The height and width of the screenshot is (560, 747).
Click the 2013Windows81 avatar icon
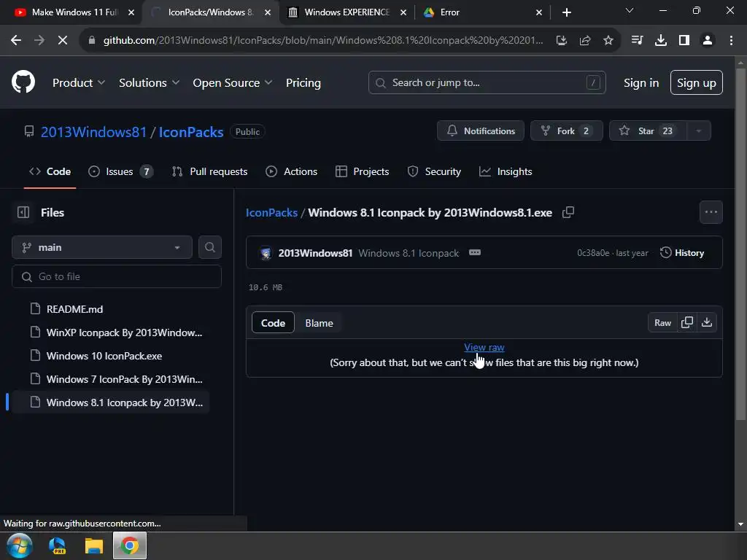click(x=266, y=253)
